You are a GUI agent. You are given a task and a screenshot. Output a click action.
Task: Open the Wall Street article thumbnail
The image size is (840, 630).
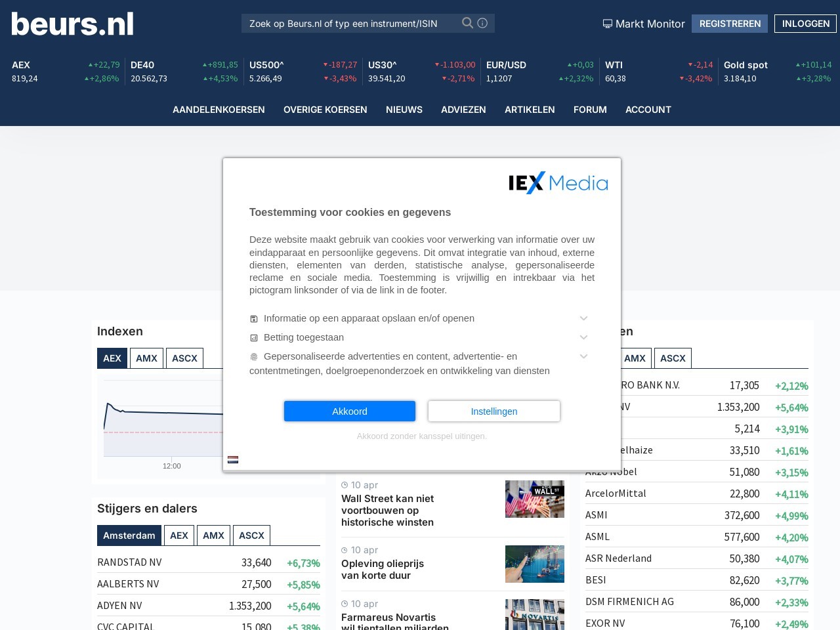pos(535,499)
